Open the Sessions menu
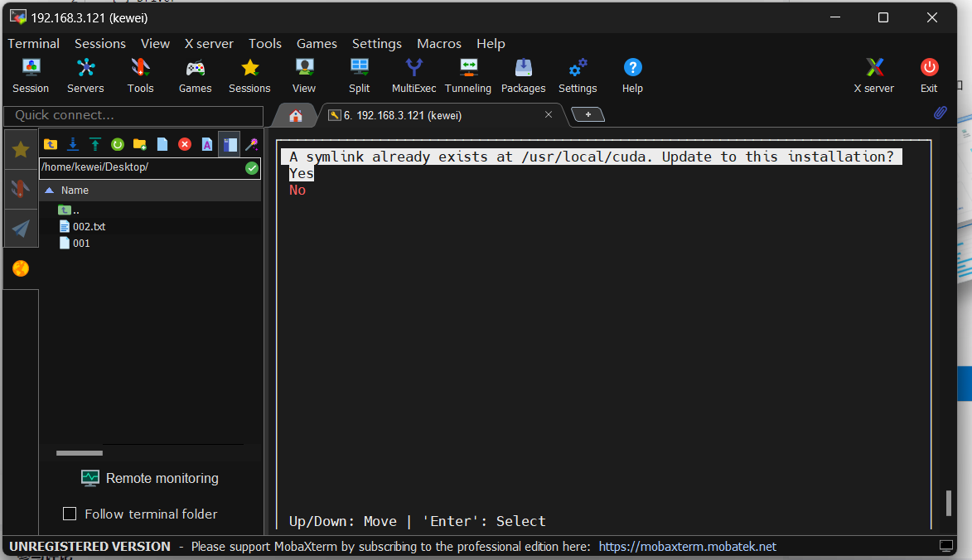Screen dimensions: 972x560 [100, 43]
